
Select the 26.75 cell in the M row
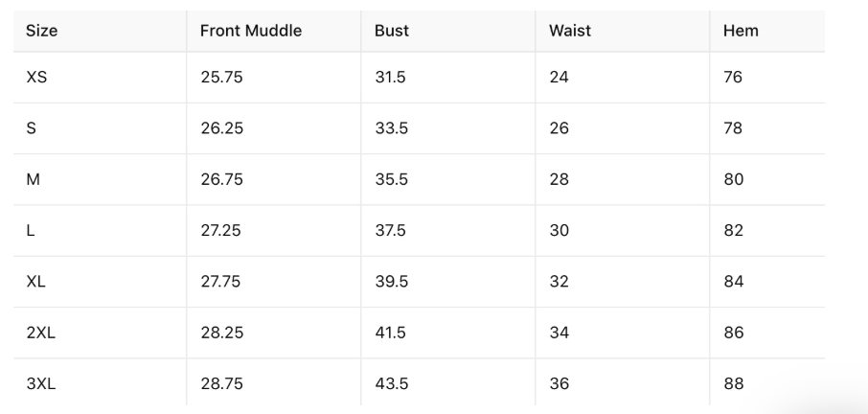[221, 179]
